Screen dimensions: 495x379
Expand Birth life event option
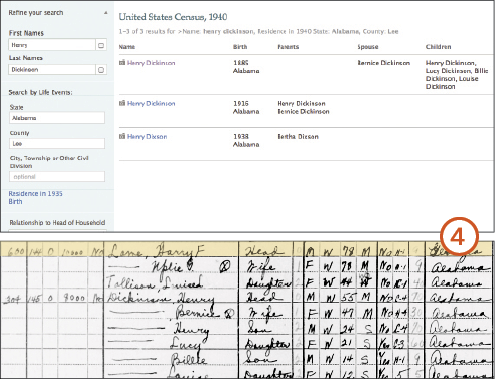[x=15, y=202]
